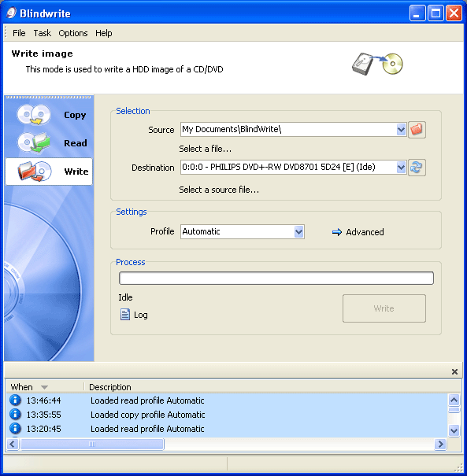
Task: Close the log panel with the X
Action: point(454,371)
